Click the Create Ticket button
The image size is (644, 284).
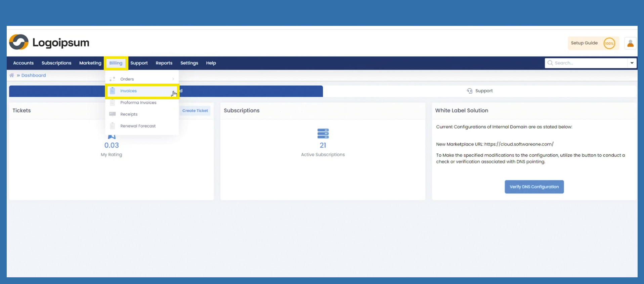195,111
